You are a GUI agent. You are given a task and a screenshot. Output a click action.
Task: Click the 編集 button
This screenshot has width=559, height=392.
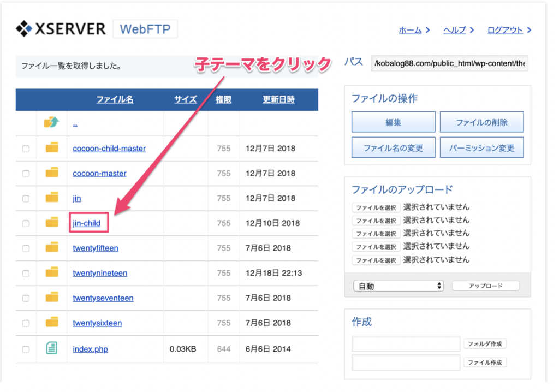pos(393,122)
